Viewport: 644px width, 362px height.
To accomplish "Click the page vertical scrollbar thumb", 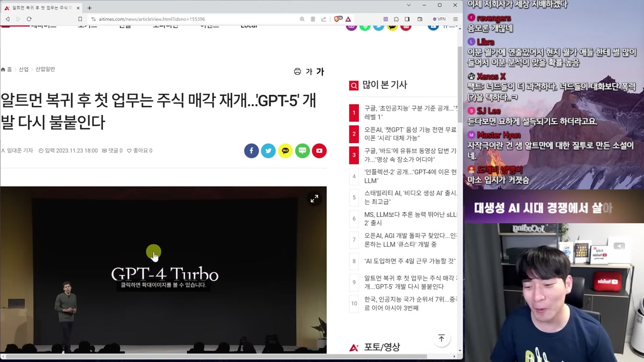I will 460,85.
